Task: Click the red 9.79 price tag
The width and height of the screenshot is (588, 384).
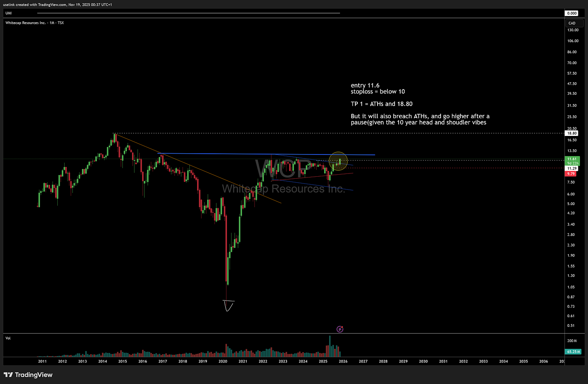Action: point(571,173)
